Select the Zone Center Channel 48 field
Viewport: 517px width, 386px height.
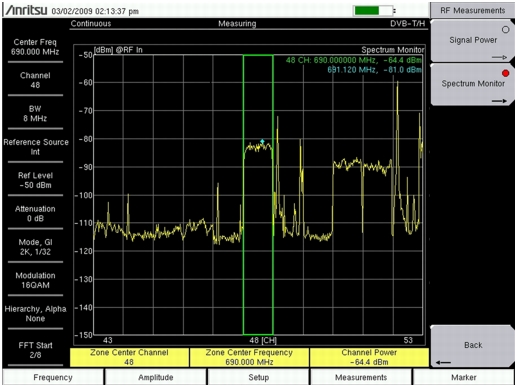(129, 357)
